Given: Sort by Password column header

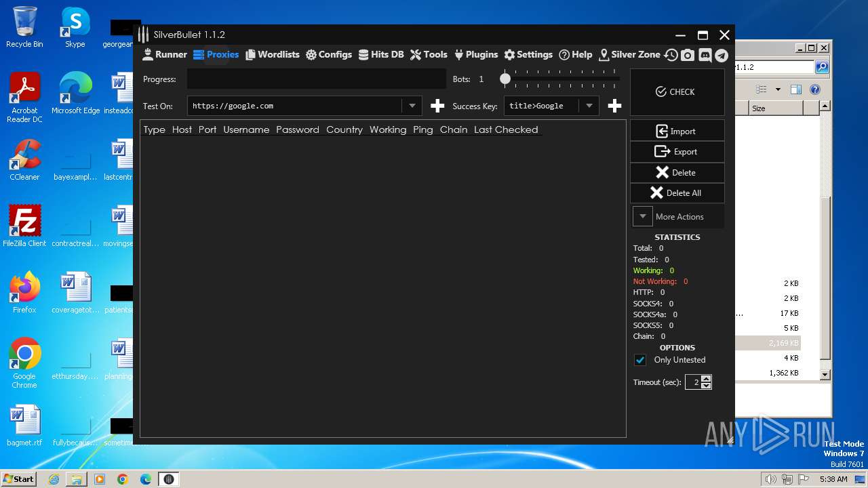Looking at the screenshot, I should (x=298, y=129).
